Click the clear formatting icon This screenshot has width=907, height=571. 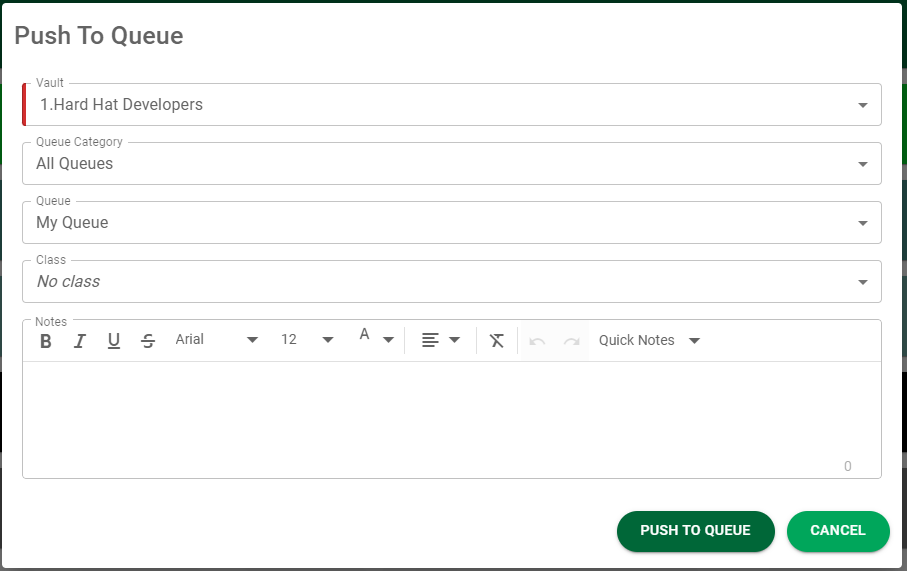(x=497, y=341)
